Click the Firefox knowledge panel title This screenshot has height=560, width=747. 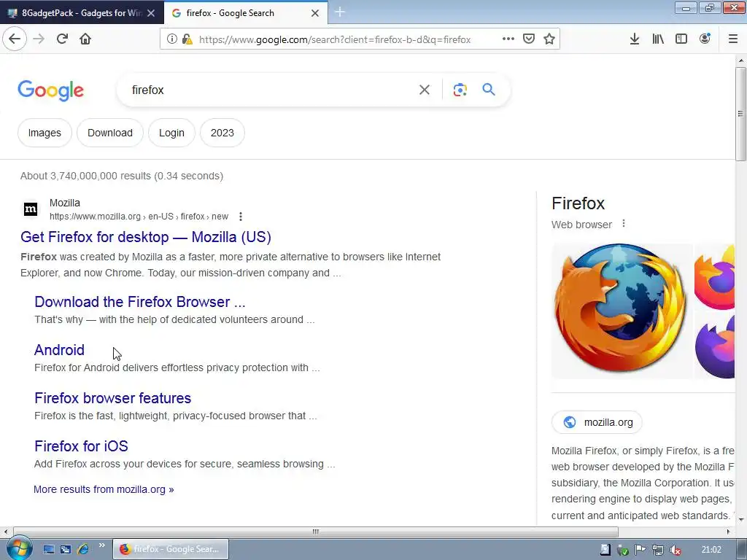click(578, 203)
